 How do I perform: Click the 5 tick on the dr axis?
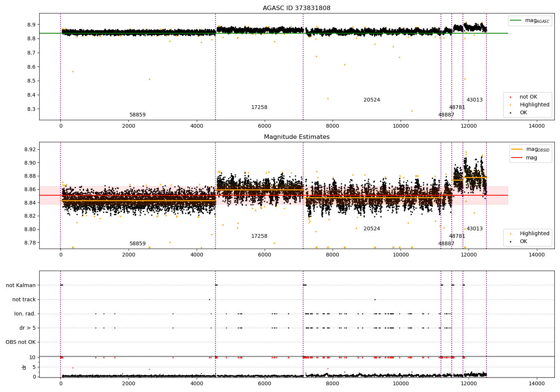pyautogui.click(x=34, y=367)
